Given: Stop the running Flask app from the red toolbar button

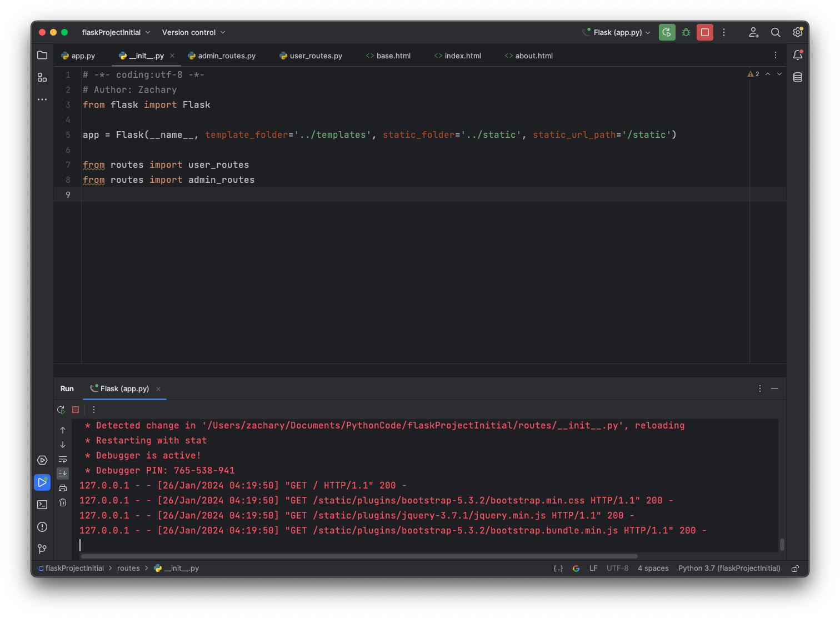Looking at the screenshot, I should click(705, 32).
